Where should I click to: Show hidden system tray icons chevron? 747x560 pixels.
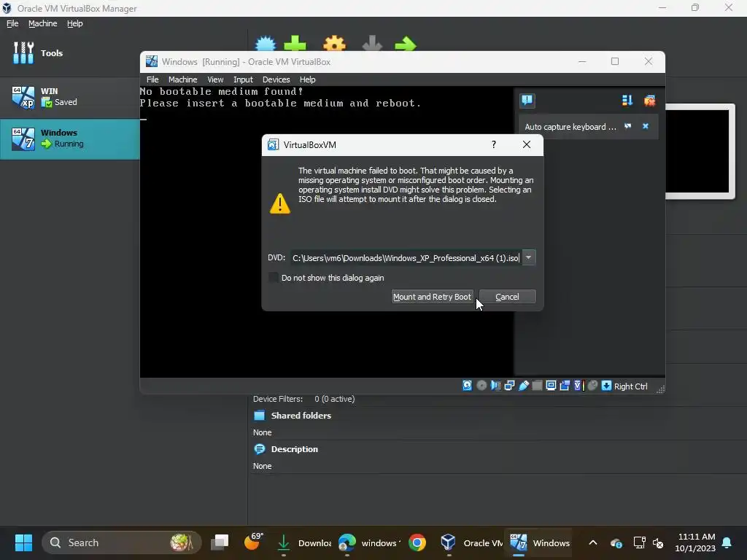point(592,542)
